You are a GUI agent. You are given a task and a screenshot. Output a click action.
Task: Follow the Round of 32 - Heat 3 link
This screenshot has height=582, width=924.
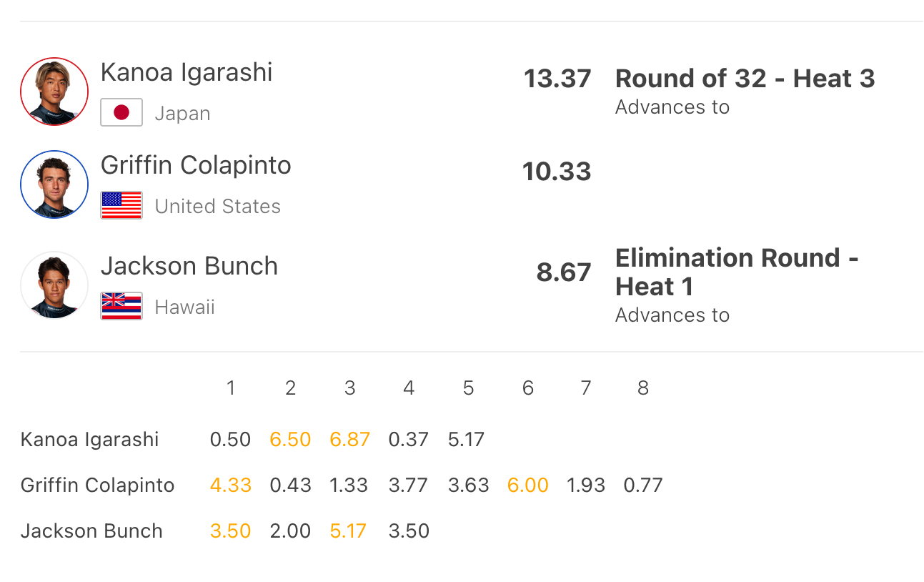coord(745,78)
